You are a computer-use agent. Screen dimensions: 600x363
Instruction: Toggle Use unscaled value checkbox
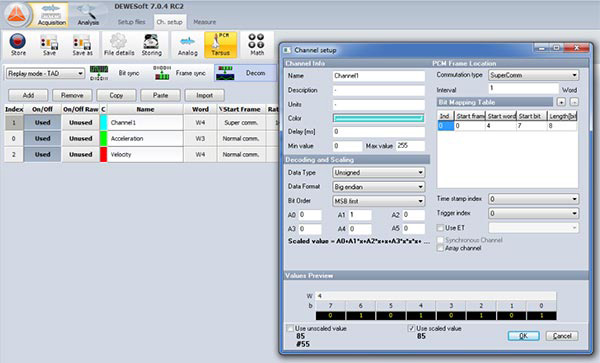(290, 328)
